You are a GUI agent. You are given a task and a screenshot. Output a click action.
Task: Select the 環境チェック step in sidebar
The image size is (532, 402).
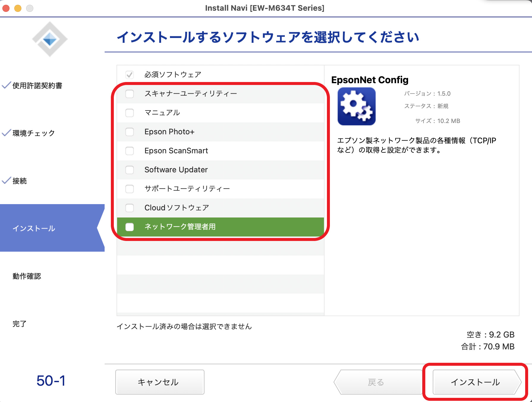[33, 133]
